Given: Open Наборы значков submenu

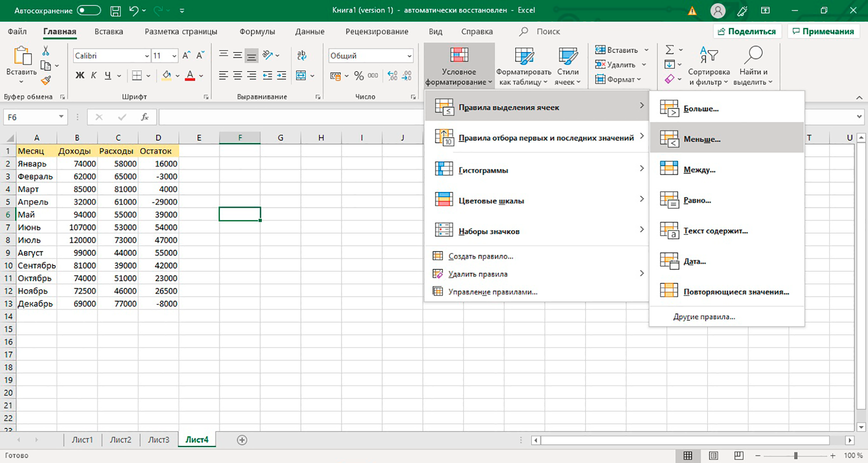Looking at the screenshot, I should point(537,231).
